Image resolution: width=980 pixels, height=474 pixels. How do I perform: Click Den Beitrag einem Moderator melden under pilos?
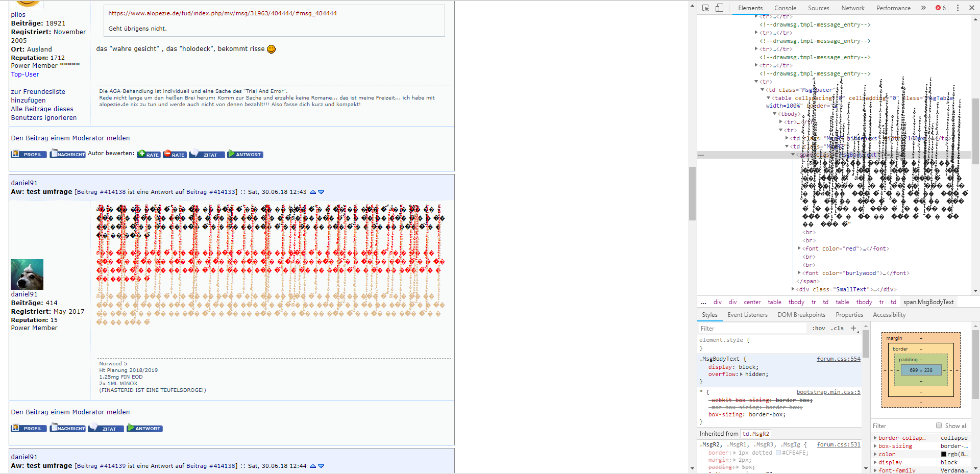[70, 138]
